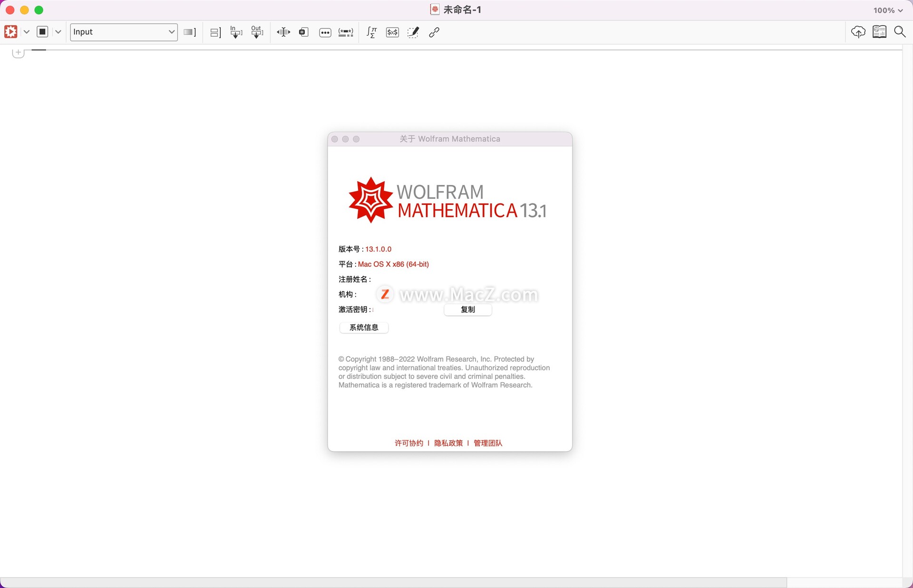Image resolution: width=913 pixels, height=588 pixels.
Task: Click the divide cell icon
Action: (x=215, y=32)
